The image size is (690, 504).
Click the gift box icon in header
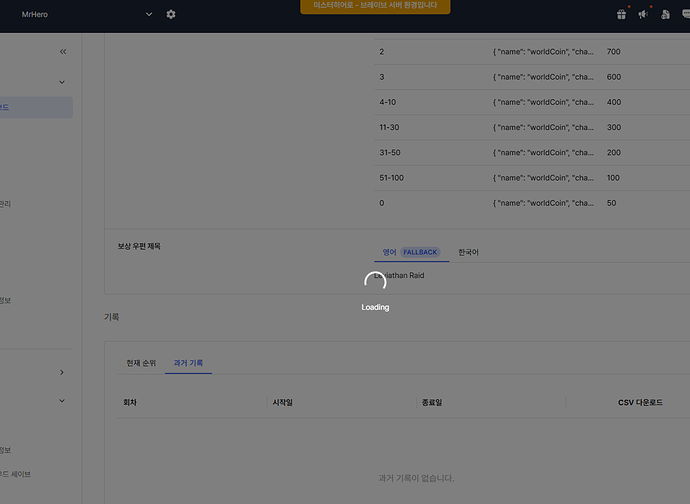click(622, 14)
